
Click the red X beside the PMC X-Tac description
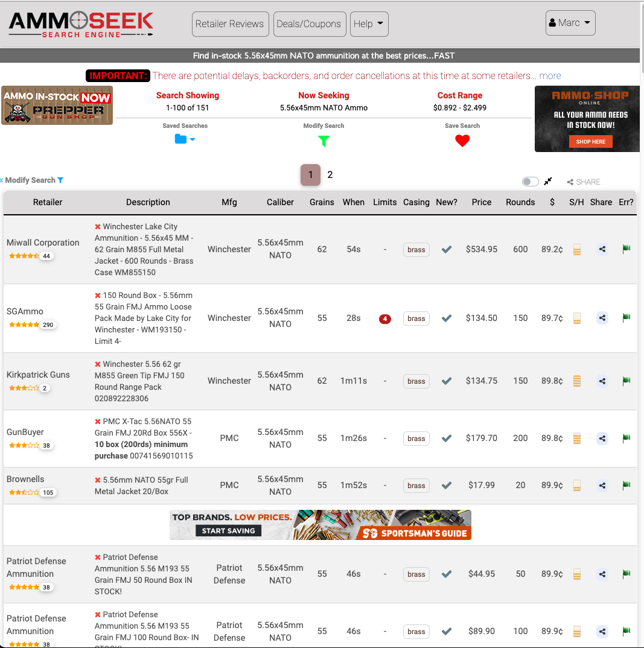click(98, 421)
